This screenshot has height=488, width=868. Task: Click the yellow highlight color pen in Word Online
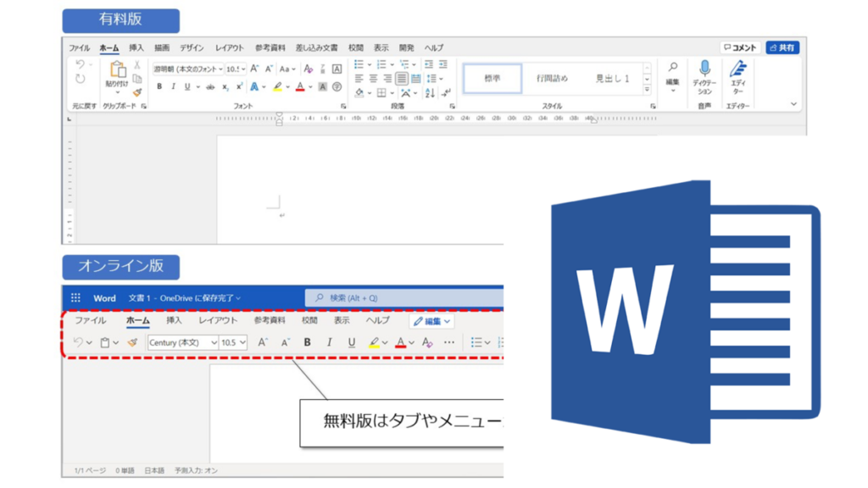(374, 342)
